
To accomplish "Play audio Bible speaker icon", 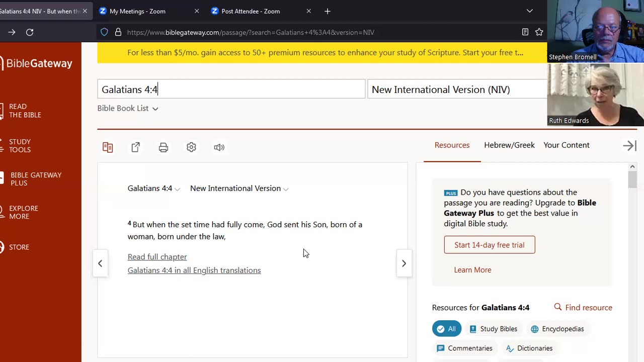I will [x=219, y=147].
